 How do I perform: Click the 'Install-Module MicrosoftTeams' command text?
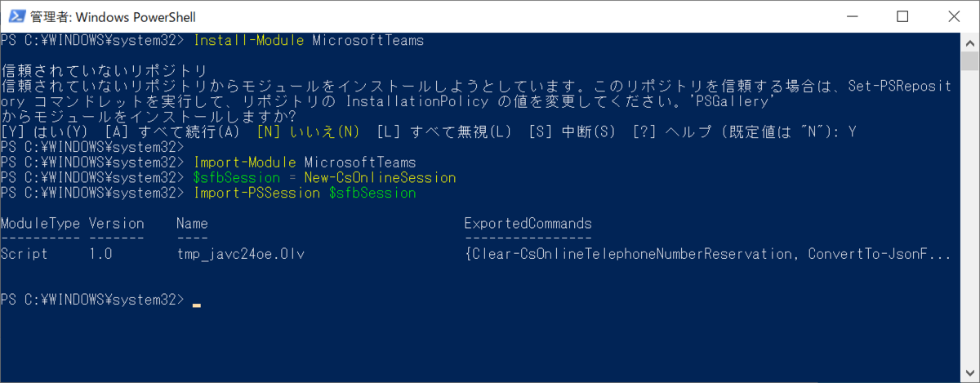pyautogui.click(x=309, y=40)
